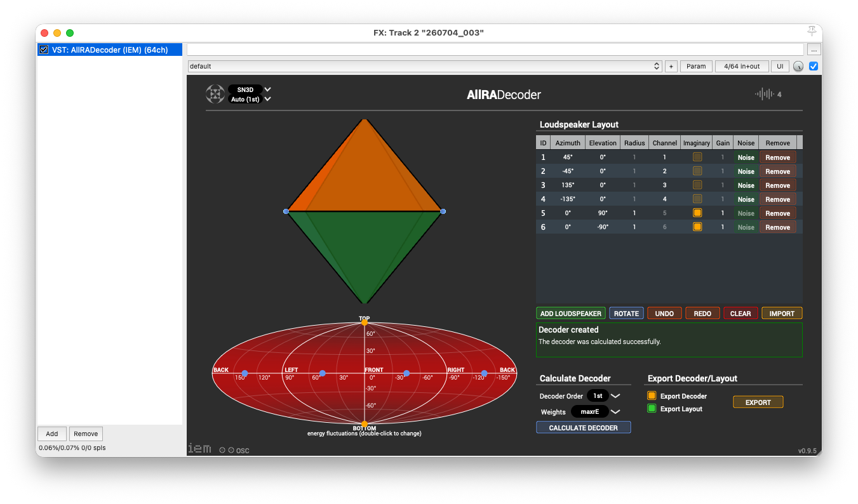Click the REDO button
This screenshot has height=504, width=858.
[702, 314]
